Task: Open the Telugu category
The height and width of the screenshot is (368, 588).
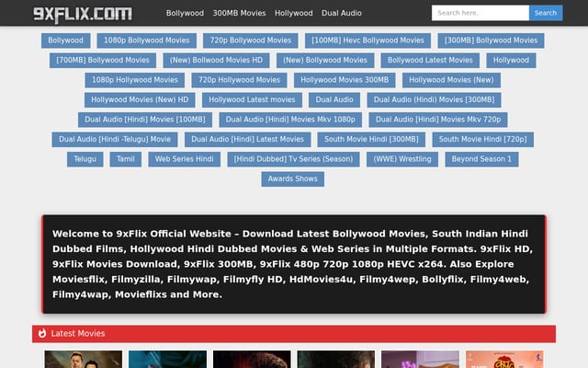Action: [85, 159]
